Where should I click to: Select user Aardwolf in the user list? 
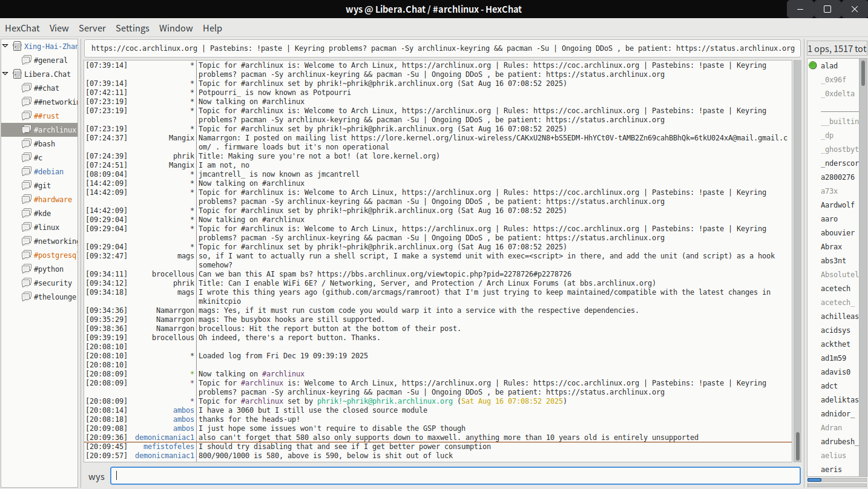[x=837, y=205]
